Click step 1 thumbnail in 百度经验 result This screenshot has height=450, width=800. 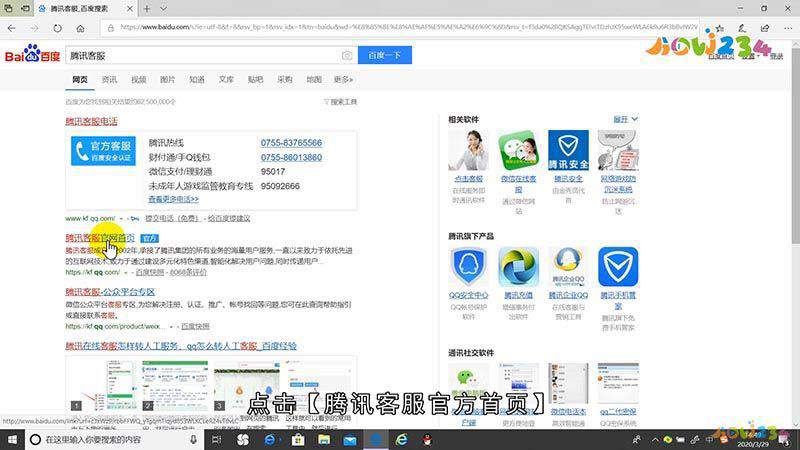[x=103, y=386]
